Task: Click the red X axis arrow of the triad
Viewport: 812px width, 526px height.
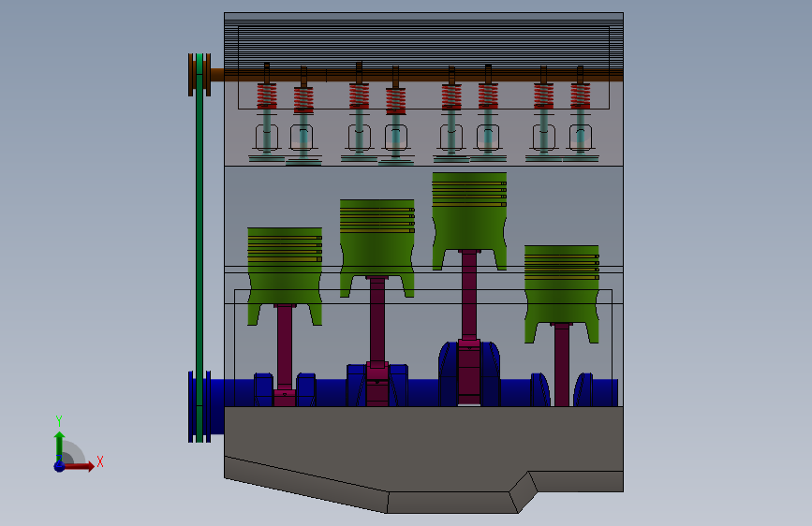Action: [x=79, y=466]
